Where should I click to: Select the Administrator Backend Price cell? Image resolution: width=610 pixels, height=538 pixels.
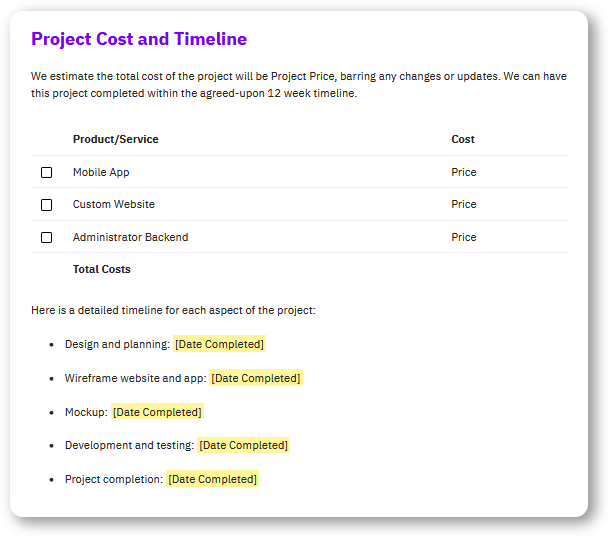click(x=463, y=237)
